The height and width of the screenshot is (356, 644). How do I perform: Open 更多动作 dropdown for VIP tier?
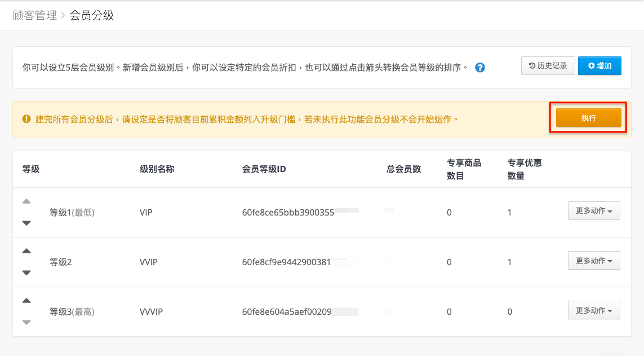[594, 211]
